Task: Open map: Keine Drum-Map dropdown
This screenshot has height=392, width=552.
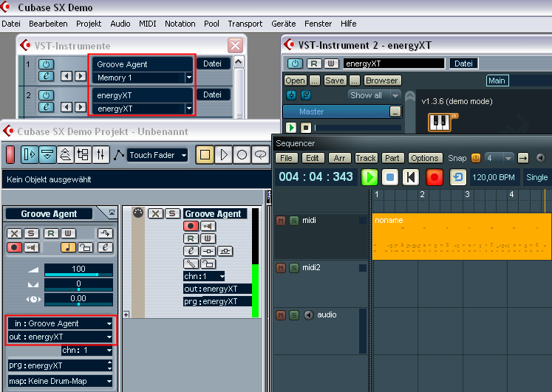Action: pos(60,381)
